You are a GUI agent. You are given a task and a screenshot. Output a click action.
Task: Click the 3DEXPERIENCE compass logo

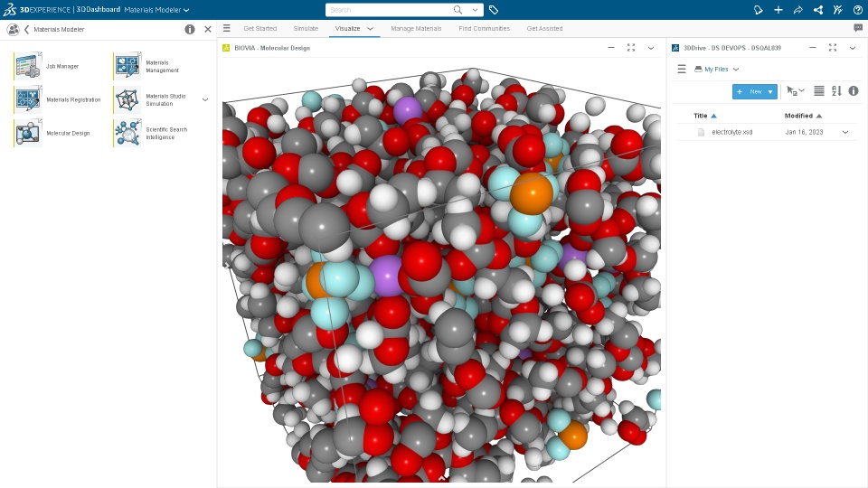pyautogui.click(x=9, y=9)
